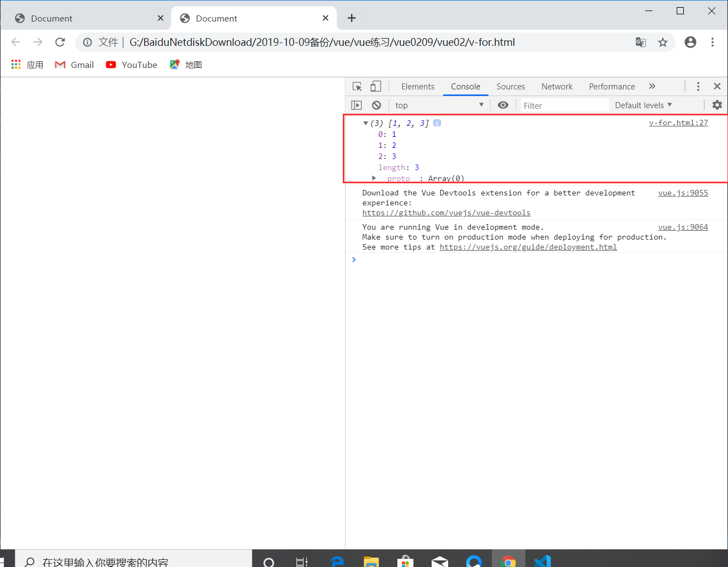
Task: Open the 应用 apps bookmark
Action: [x=27, y=65]
